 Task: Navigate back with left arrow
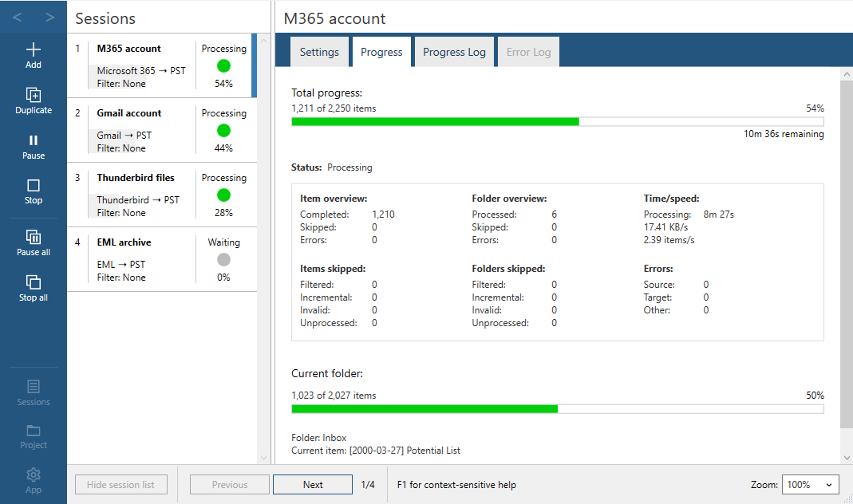coord(18,17)
